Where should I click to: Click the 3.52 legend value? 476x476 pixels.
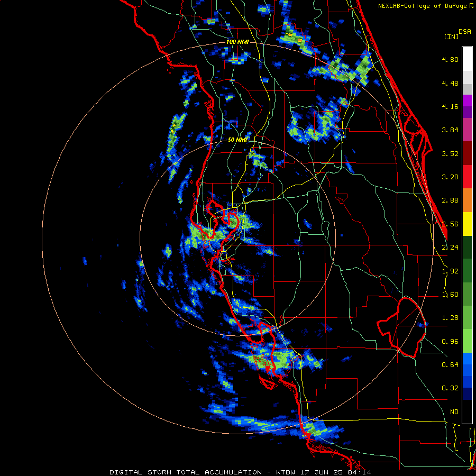(450, 153)
